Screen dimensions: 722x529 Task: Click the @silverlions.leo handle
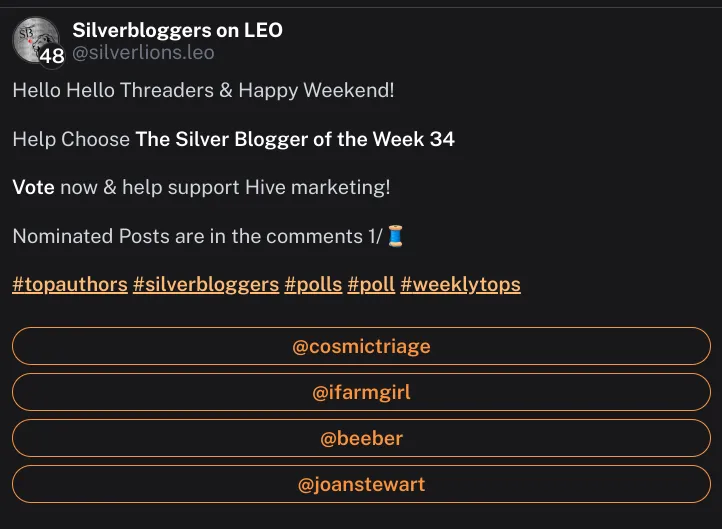[143, 52]
